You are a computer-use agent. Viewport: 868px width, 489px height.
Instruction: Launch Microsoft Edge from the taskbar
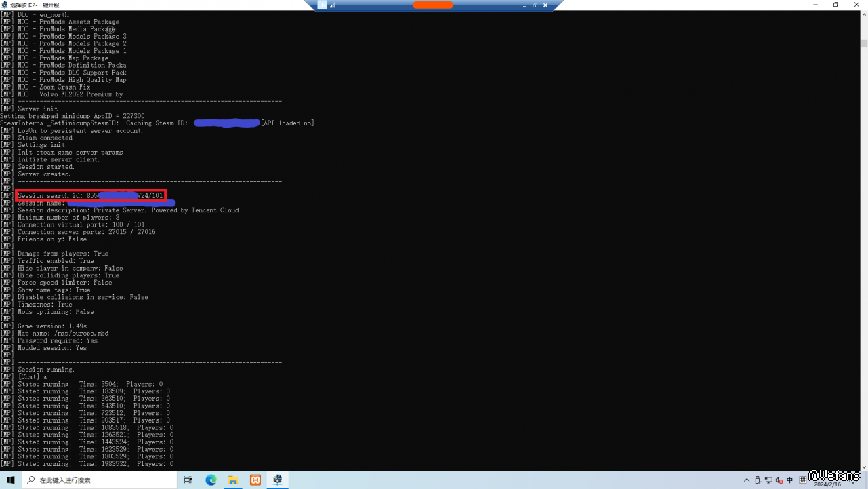pyautogui.click(x=211, y=480)
